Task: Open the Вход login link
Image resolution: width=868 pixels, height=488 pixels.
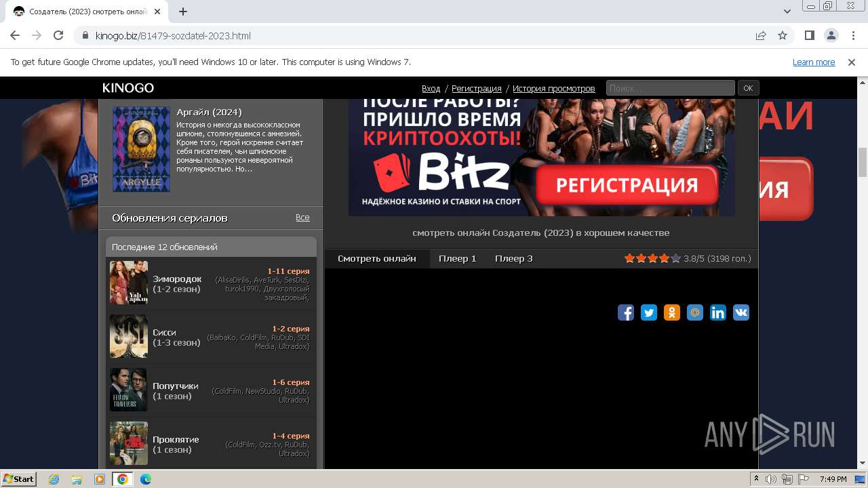Action: point(431,89)
